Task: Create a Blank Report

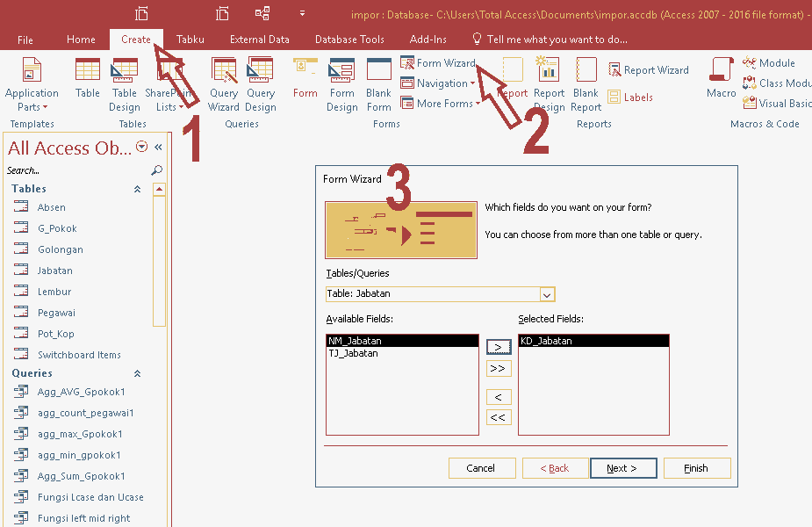Action: click(586, 83)
